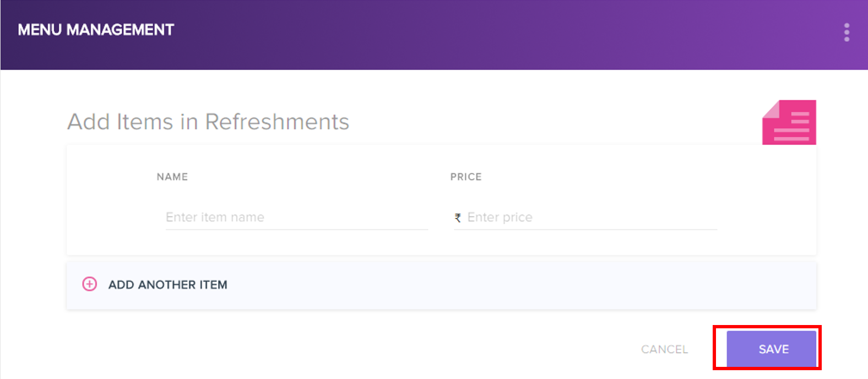Click the underline beneath item name field

click(x=296, y=229)
